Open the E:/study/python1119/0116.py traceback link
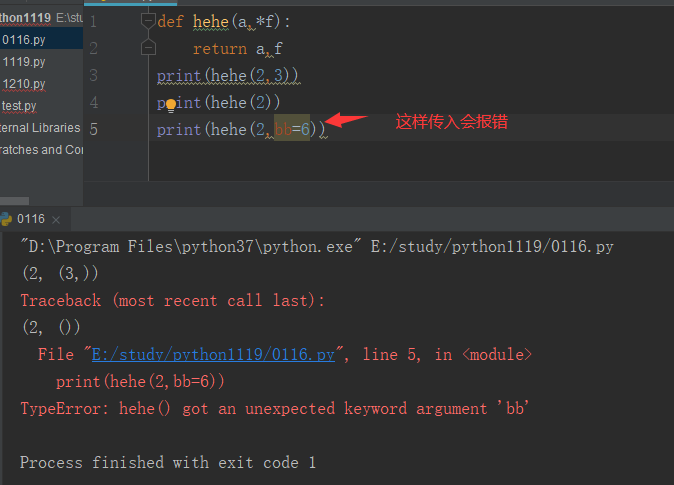The image size is (674, 485). click(x=213, y=355)
